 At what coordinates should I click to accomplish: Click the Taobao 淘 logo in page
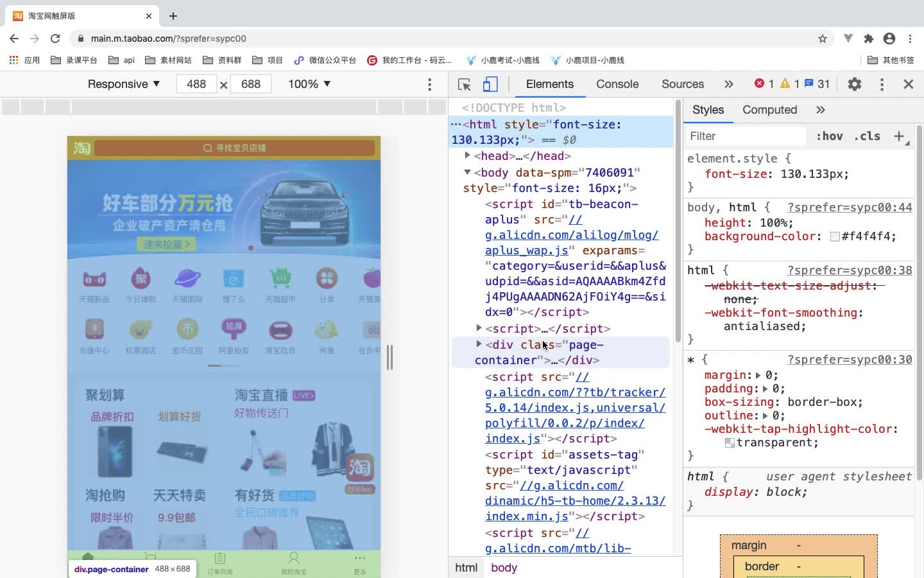[82, 148]
